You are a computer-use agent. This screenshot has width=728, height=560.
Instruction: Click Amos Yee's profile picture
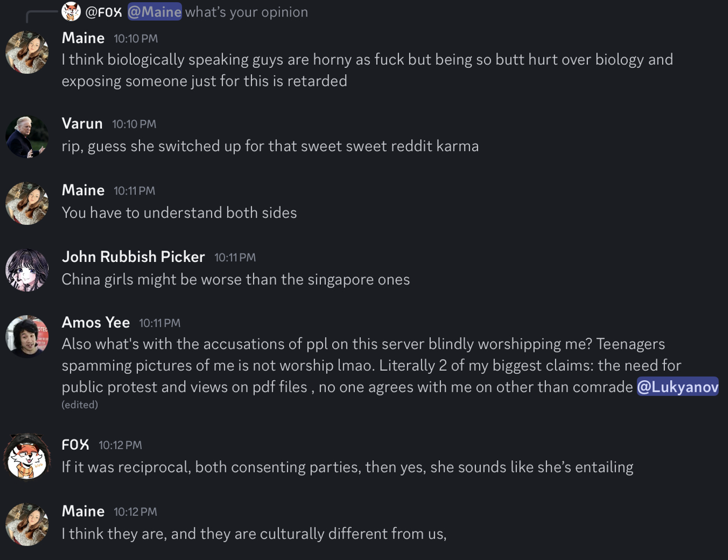coord(27,336)
